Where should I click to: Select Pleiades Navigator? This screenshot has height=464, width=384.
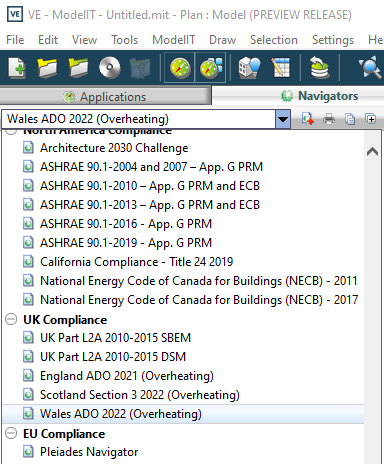89,452
